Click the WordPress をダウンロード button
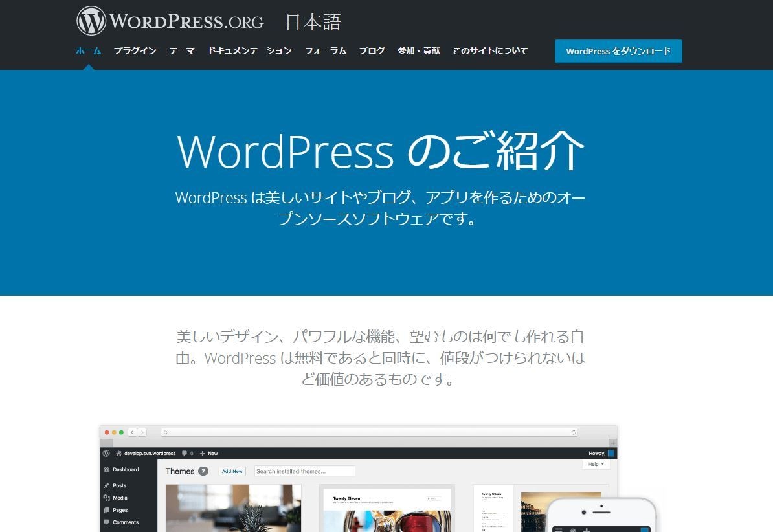The height and width of the screenshot is (532, 773). coord(618,51)
